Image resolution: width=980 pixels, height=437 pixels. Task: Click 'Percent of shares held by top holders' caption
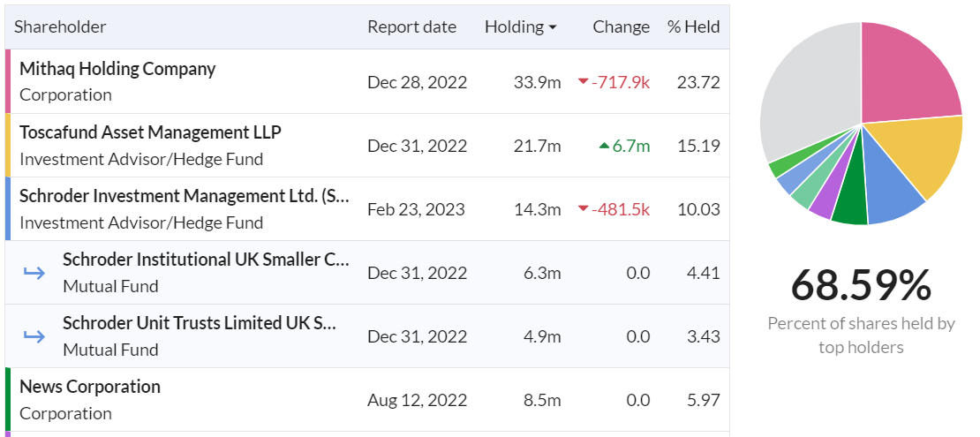[861, 335]
